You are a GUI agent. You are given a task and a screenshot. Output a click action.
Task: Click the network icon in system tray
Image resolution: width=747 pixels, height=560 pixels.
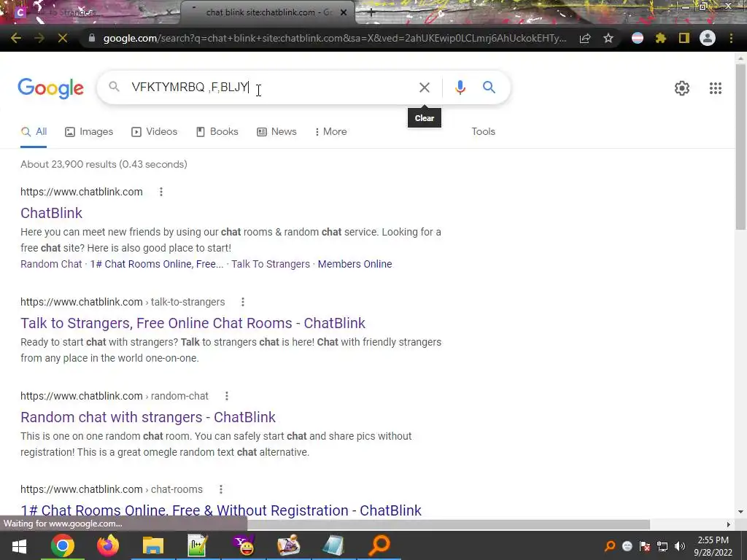tap(662, 546)
